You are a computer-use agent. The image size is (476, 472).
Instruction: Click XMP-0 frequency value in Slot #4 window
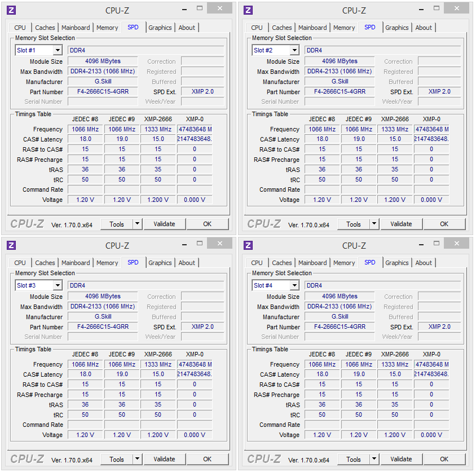pos(431,364)
